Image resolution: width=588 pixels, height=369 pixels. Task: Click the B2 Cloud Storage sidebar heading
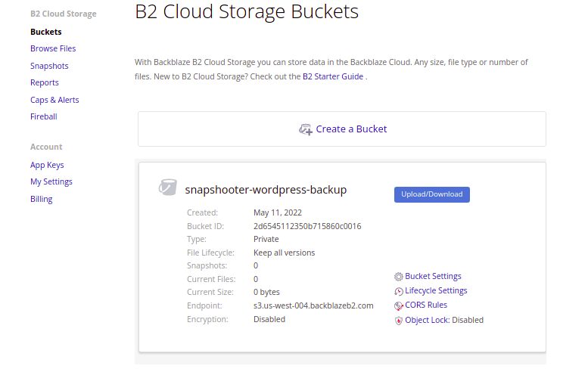point(64,14)
